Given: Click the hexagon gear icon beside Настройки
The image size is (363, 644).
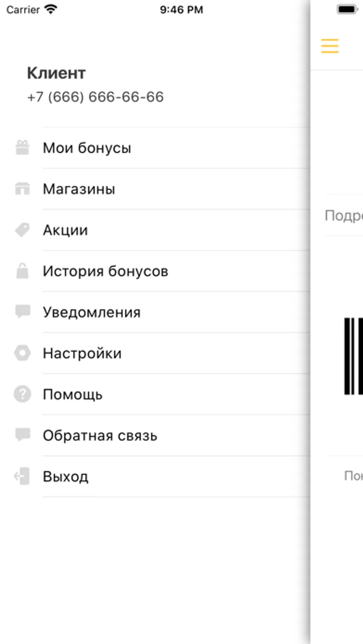Looking at the screenshot, I should [22, 353].
